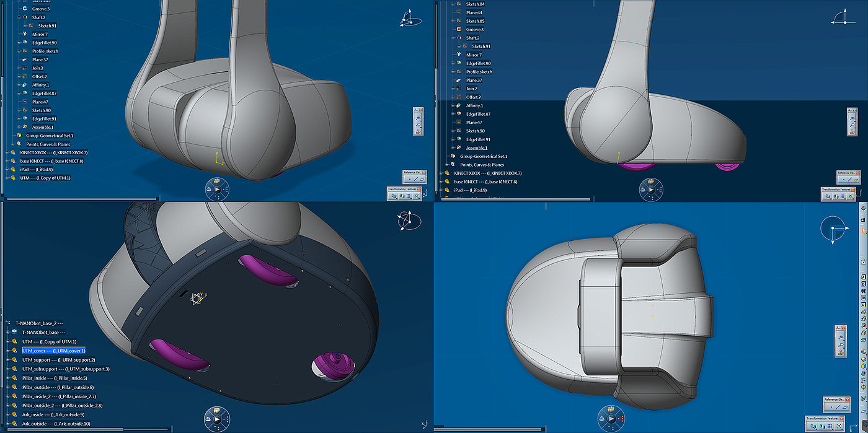This screenshot has width=868, height=433.
Task: Select UTM_subsupport --- (I_UTM_subsupport.3) row
Action: click(66, 369)
